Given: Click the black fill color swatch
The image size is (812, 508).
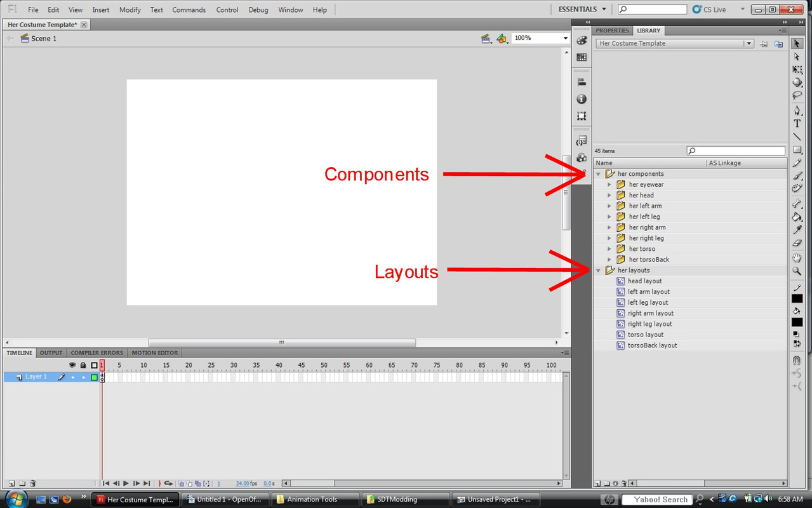Looking at the screenshot, I should click(x=797, y=323).
